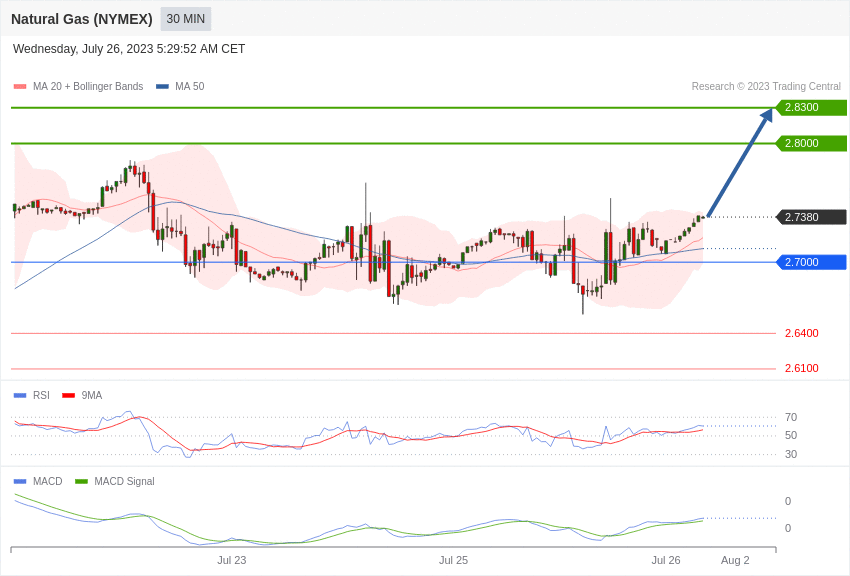Click the 2.7380 current price tag
The image size is (850, 576).
coord(811,217)
